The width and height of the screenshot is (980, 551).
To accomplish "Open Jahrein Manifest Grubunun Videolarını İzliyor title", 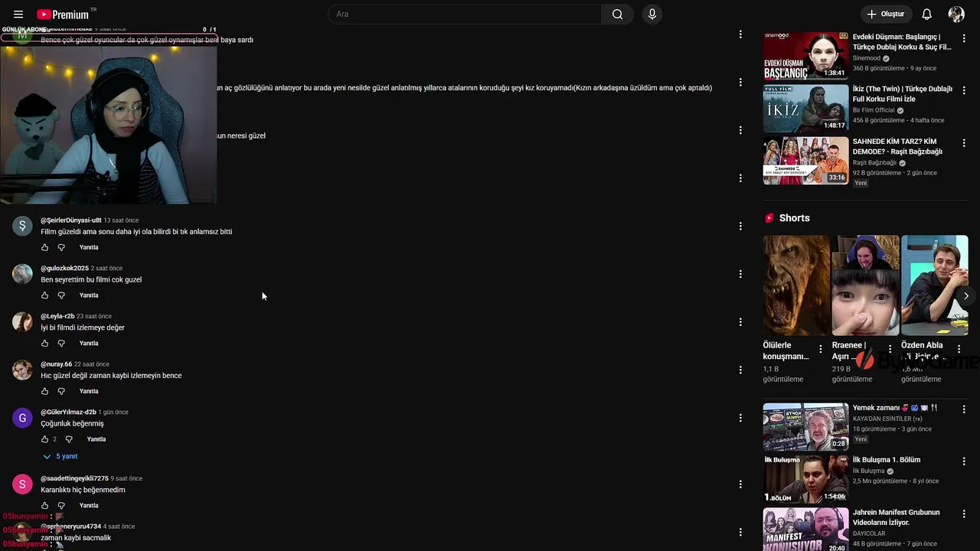I will (896, 517).
